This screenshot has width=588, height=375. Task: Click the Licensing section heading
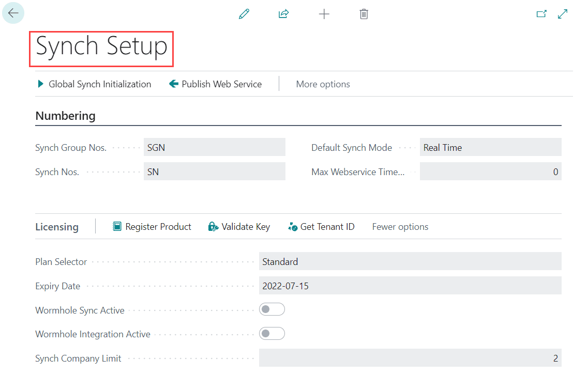tap(57, 226)
